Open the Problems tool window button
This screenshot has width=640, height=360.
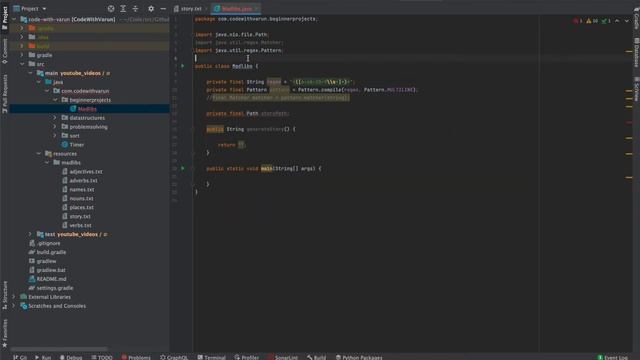coord(136,357)
